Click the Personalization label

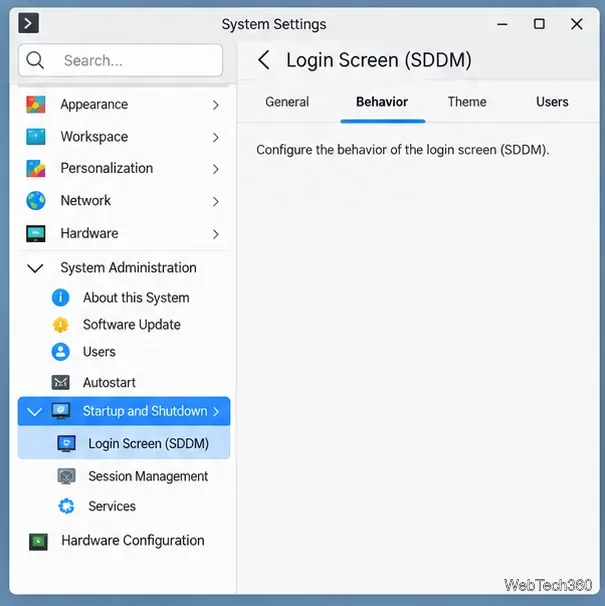click(107, 169)
